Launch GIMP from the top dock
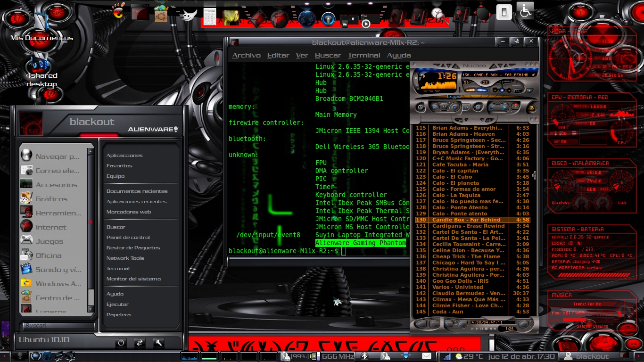This screenshot has width=644, height=362. point(189,14)
